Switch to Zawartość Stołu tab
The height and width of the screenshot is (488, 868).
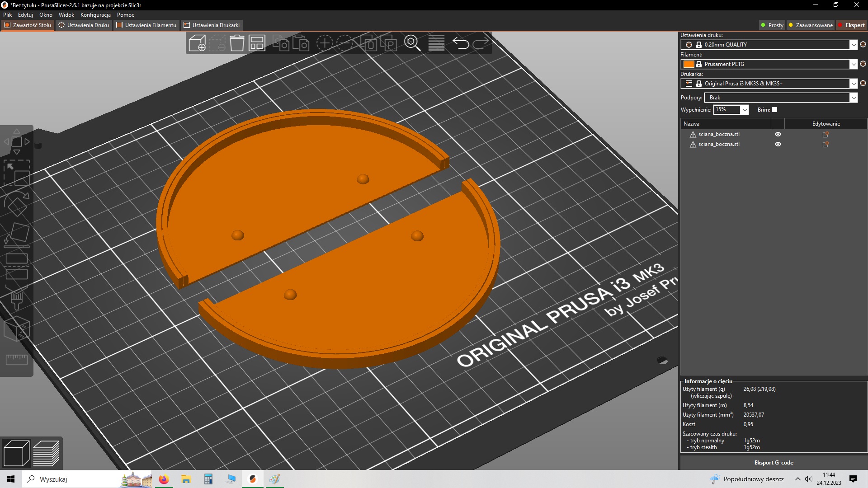pyautogui.click(x=28, y=25)
